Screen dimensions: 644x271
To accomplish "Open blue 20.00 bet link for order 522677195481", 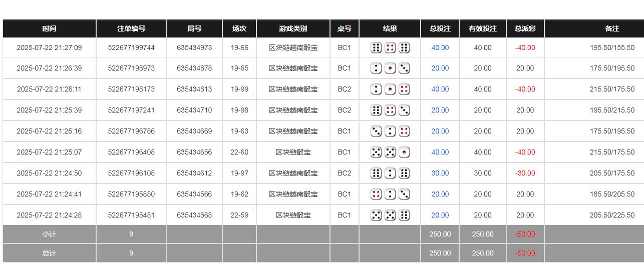I will pyautogui.click(x=440, y=215).
